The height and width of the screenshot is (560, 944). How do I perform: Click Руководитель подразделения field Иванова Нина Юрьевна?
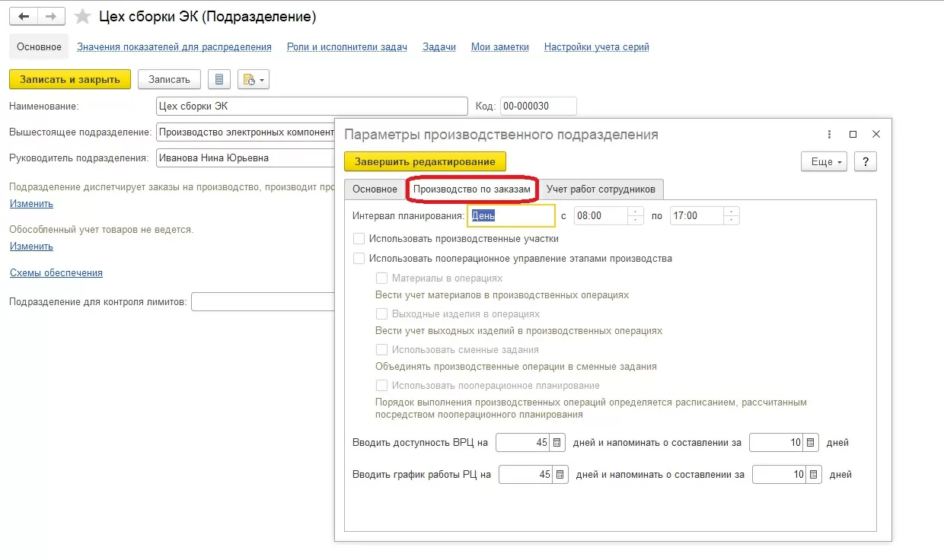[245, 157]
